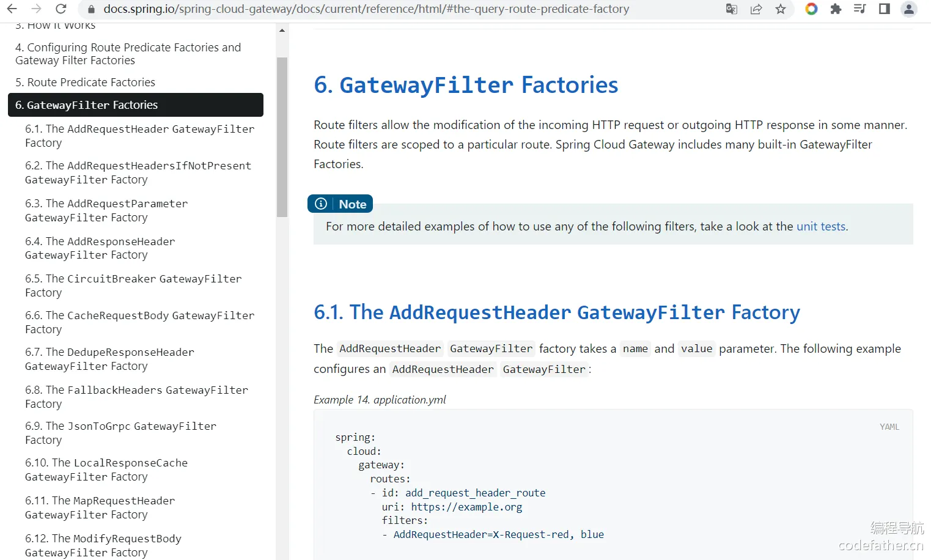Screen dimensions: 931x560
Task: Click heading 6.1 The AddRequestHeader GatewayFilter Factory
Action: click(x=557, y=312)
